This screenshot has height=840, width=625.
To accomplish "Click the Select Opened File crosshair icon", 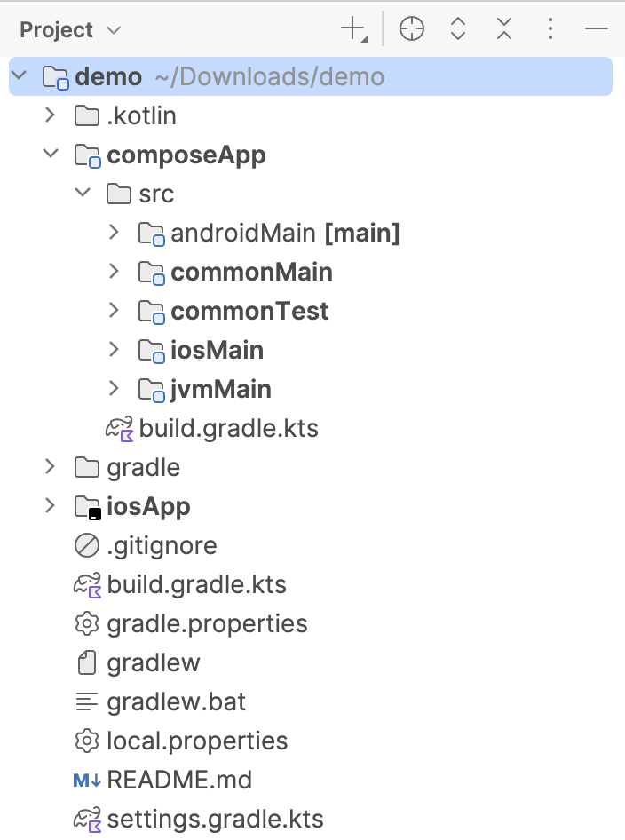I will click(411, 28).
